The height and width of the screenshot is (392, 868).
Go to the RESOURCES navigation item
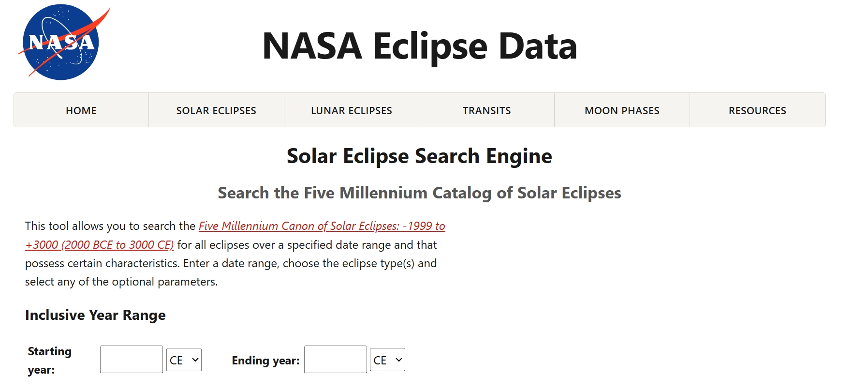coord(757,110)
